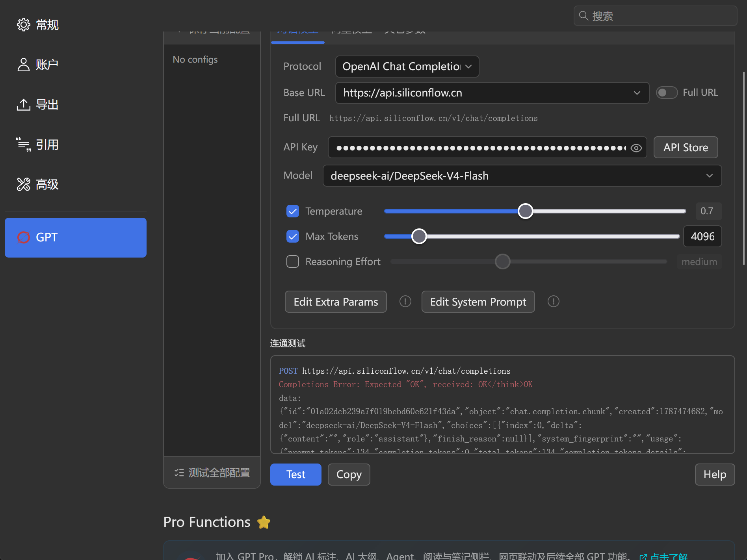Open the 高级 advanced tools icon
The height and width of the screenshot is (560, 747).
[x=24, y=184]
